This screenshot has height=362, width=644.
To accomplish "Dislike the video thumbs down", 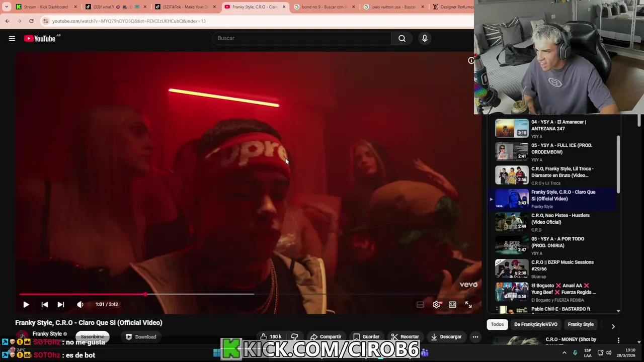I will (294, 337).
